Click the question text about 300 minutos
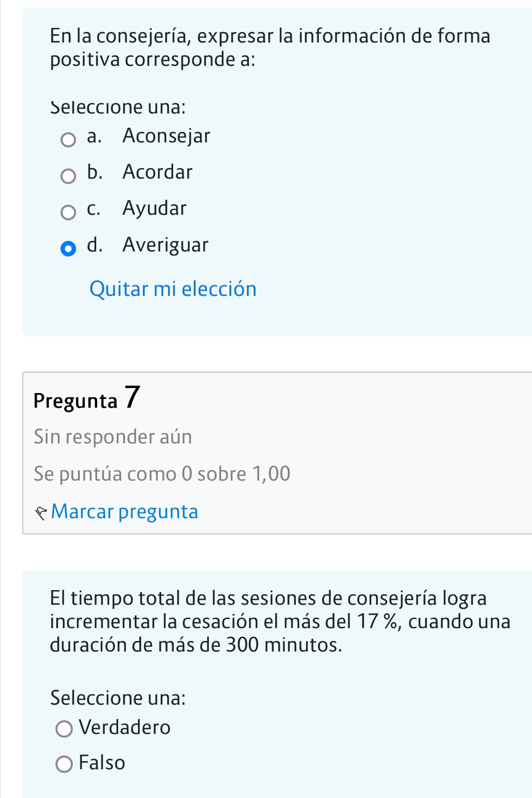The width and height of the screenshot is (532, 798). click(279, 621)
